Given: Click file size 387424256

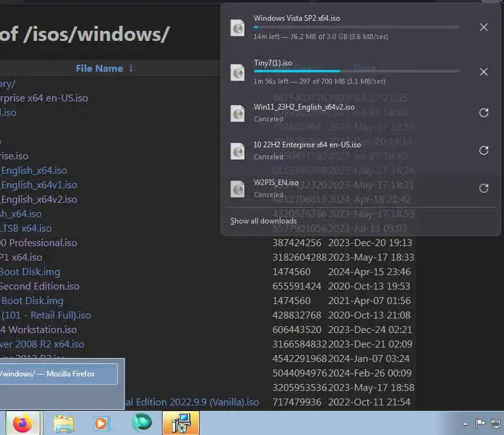Looking at the screenshot, I should pyautogui.click(x=297, y=242).
